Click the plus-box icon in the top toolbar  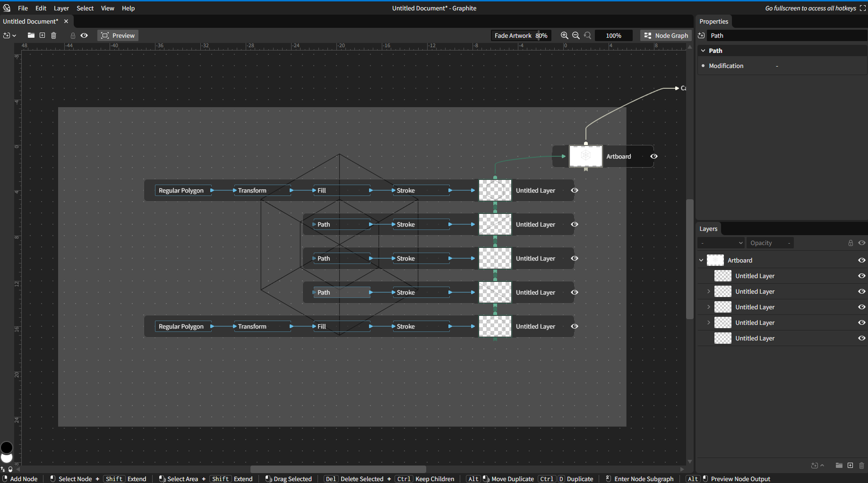coord(43,35)
